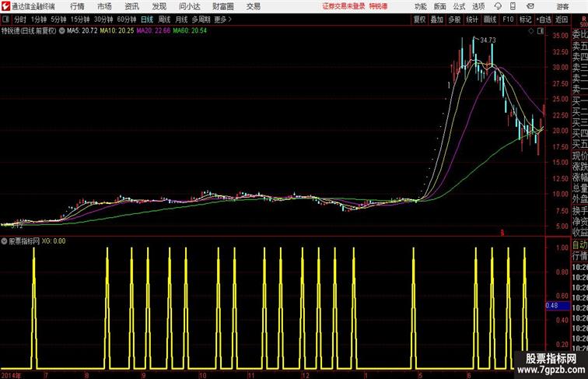
Task: Add stock with +自选 button
Action: (x=544, y=19)
